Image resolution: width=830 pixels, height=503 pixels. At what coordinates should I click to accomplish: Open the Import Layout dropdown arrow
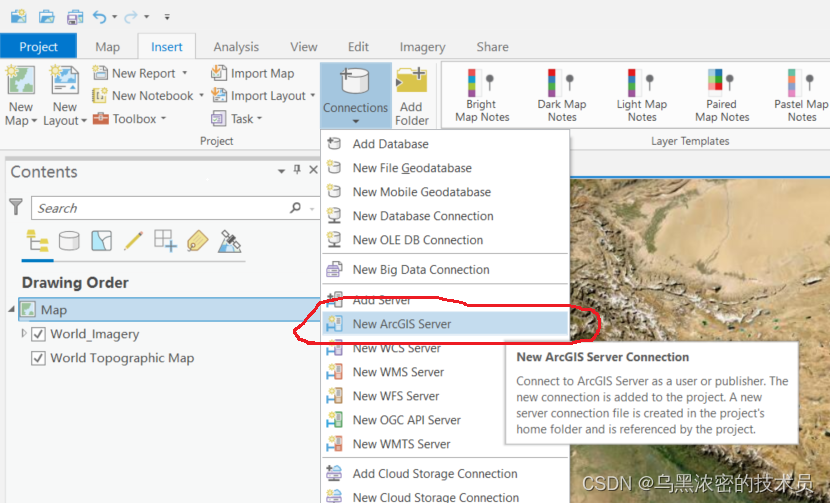click(313, 96)
